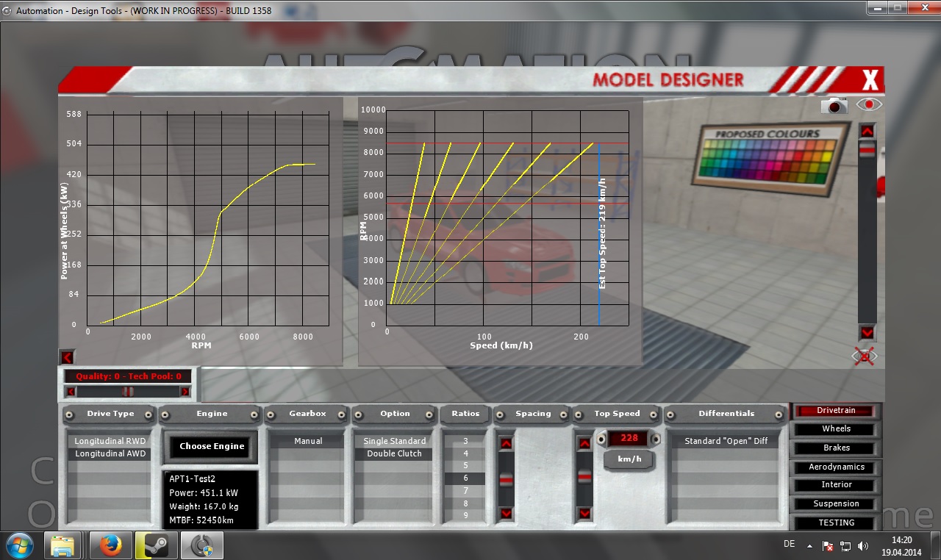Click the Spacing slider handle

point(506,479)
